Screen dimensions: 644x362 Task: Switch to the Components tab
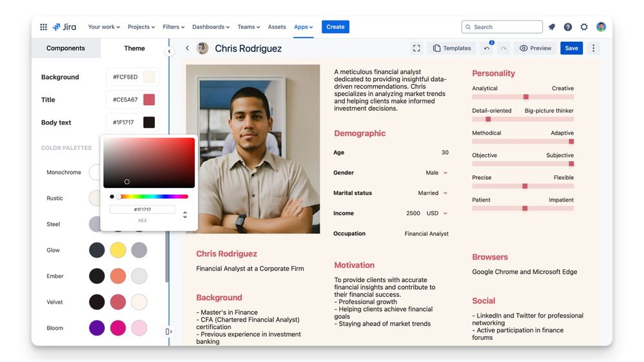(x=66, y=48)
